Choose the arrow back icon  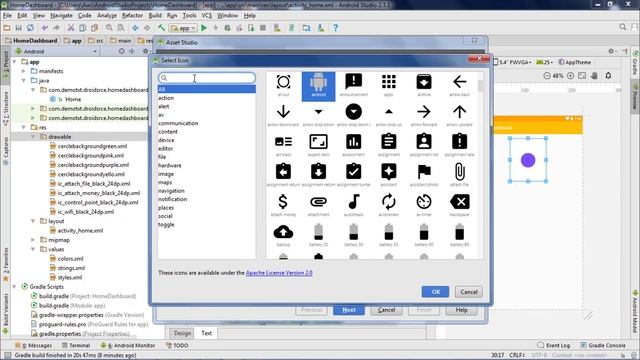459,85
